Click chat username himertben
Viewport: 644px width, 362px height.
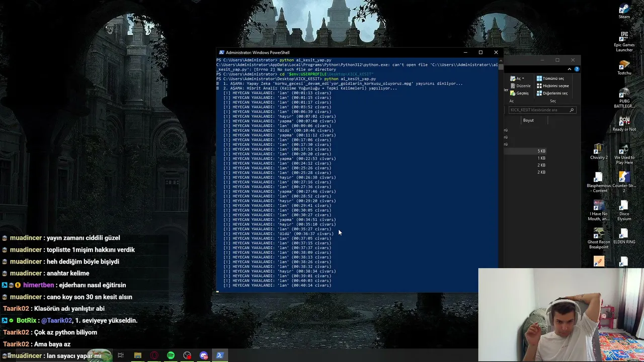click(x=39, y=285)
